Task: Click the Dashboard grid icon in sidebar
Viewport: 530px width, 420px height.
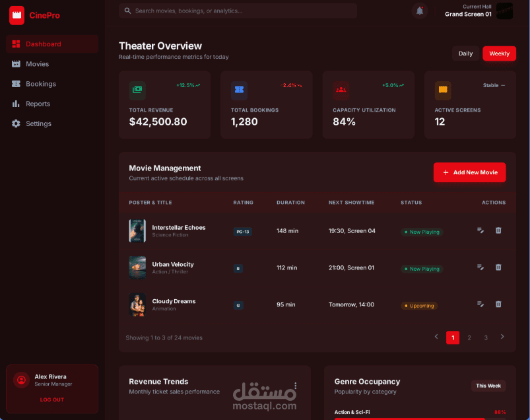Action: (x=16, y=44)
